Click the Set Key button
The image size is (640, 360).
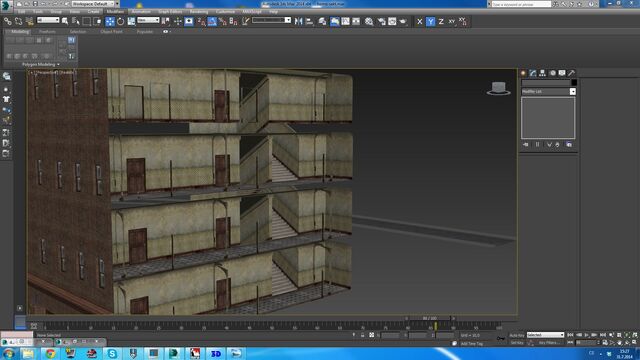click(517, 343)
